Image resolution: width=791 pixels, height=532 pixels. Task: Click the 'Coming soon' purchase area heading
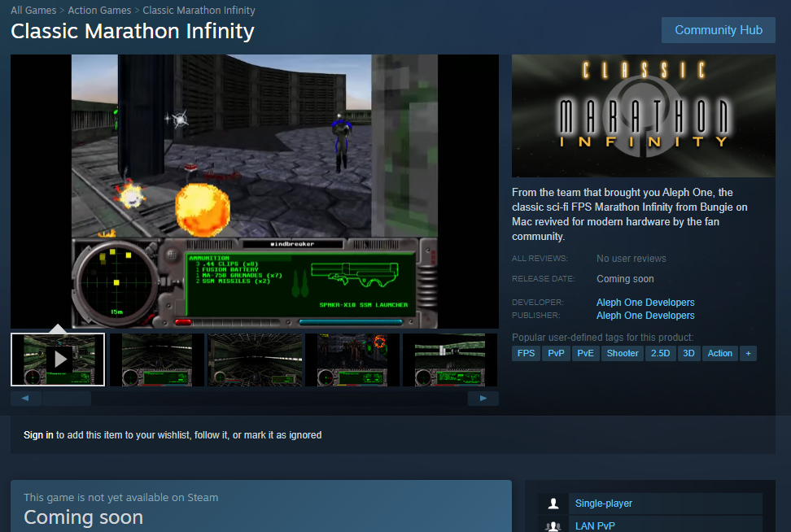point(83,517)
